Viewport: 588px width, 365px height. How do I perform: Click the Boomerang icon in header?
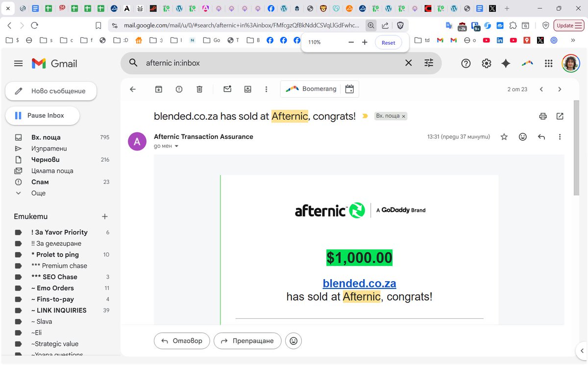click(x=527, y=63)
